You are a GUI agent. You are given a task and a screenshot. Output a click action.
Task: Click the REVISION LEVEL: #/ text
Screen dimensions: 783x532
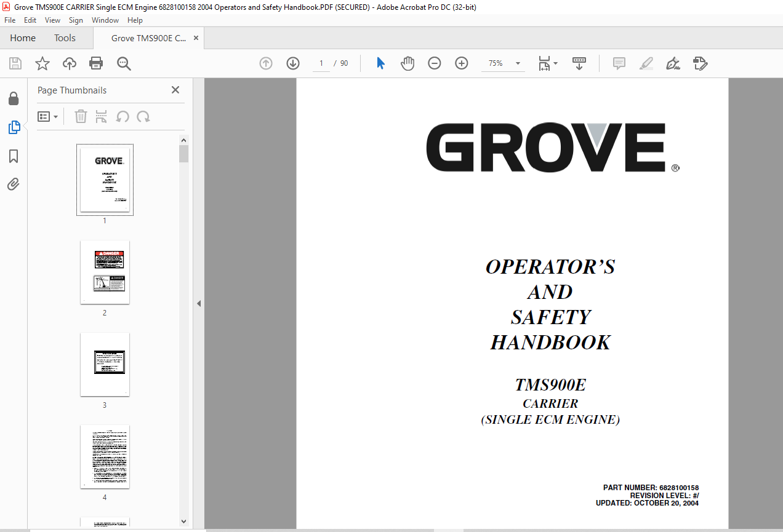coord(664,496)
